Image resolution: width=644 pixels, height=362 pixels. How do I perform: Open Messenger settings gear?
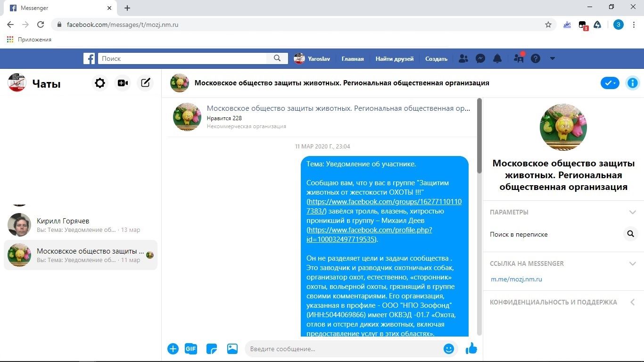100,83
